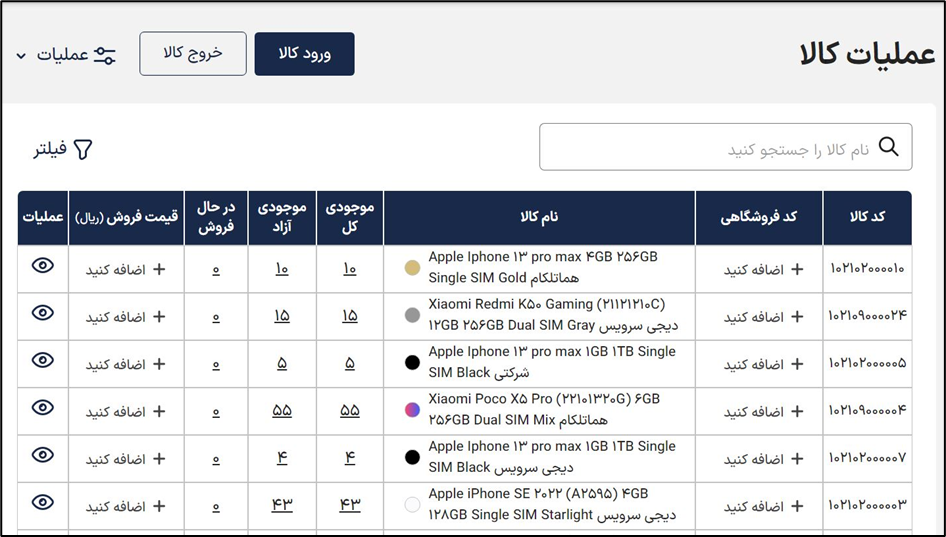Image resolution: width=946 pixels, height=537 pixels.
Task: Select Xiaomi Redmi K50 Gaming product name
Action: [553, 314]
